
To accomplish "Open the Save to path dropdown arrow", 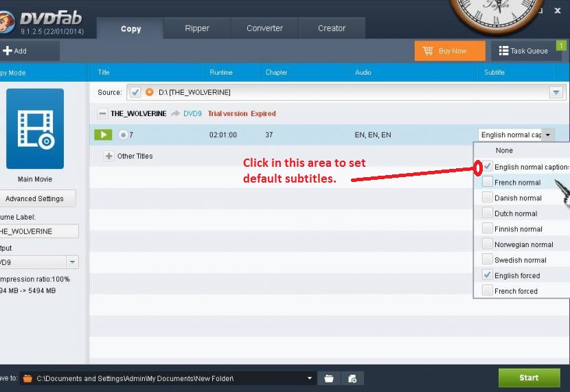I will pos(309,378).
